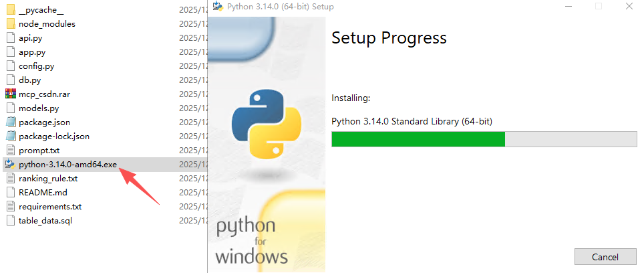
Task: Open the node_modules folder icon
Action: point(10,24)
